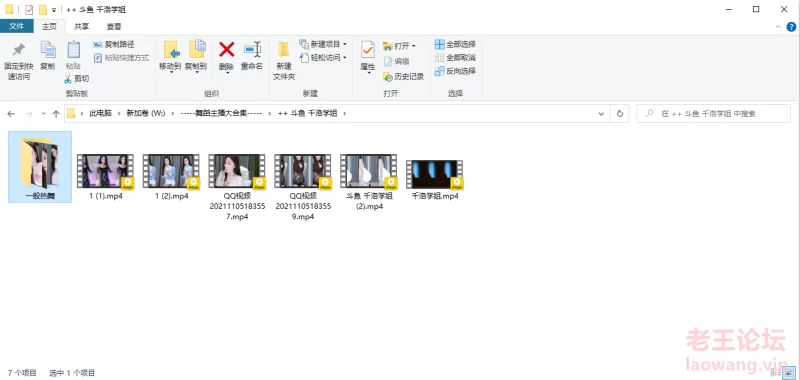
Task: Select the Move to command
Action: coord(170,57)
